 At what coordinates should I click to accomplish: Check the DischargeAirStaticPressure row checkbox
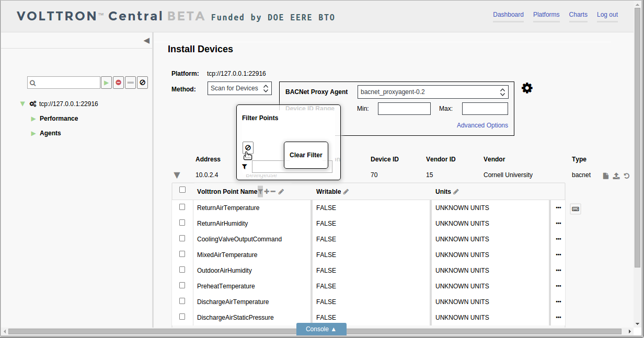tap(182, 317)
